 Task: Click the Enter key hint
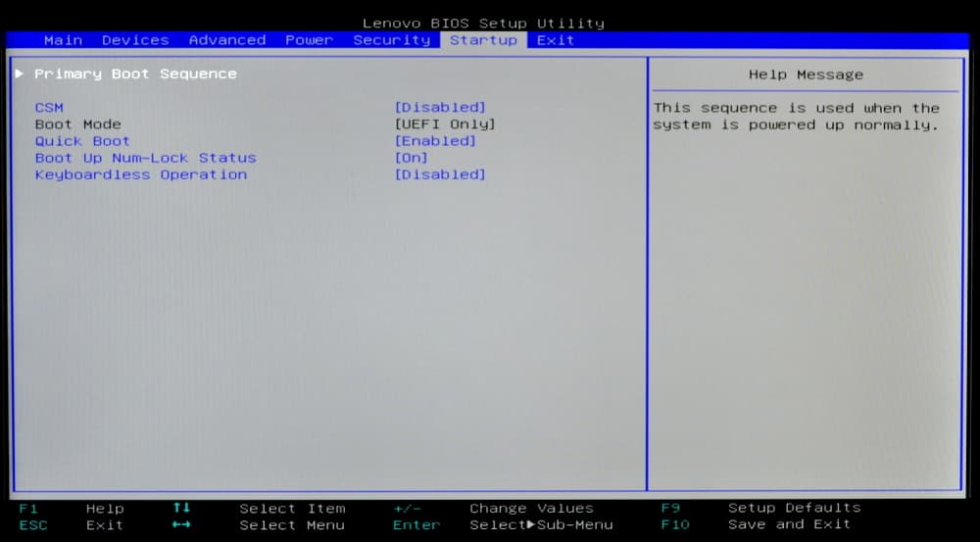click(x=416, y=525)
